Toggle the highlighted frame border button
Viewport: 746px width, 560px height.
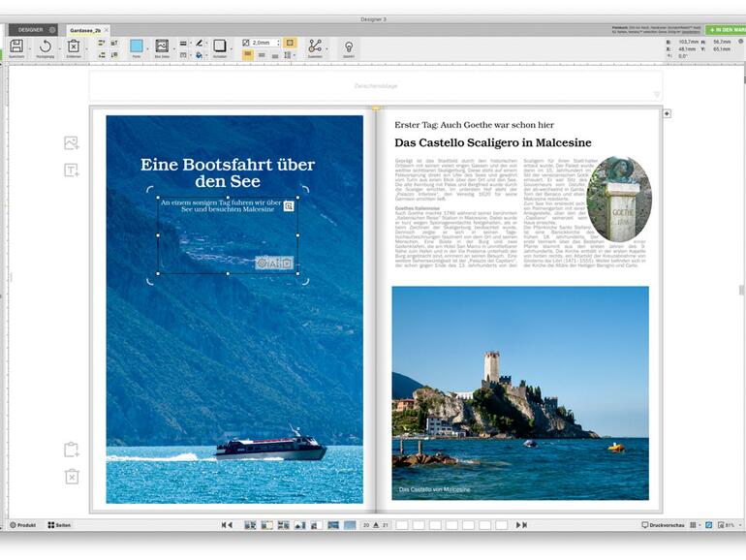click(290, 43)
